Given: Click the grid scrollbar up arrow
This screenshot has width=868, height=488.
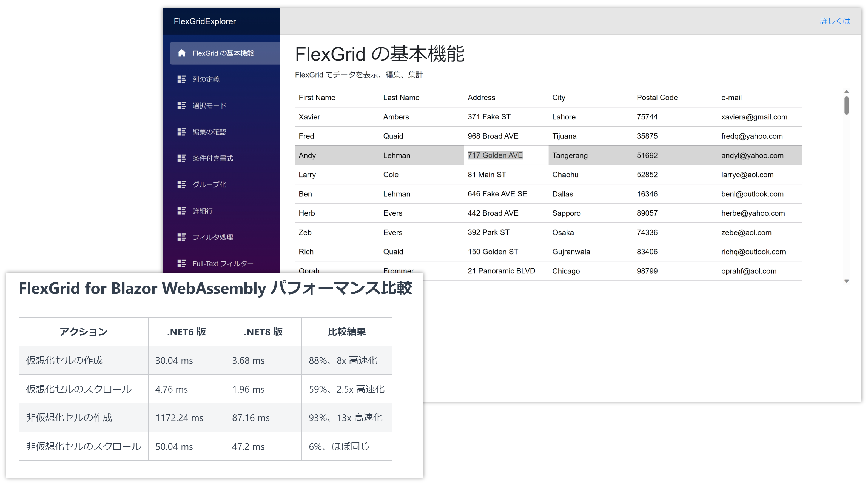Looking at the screenshot, I should [x=846, y=92].
